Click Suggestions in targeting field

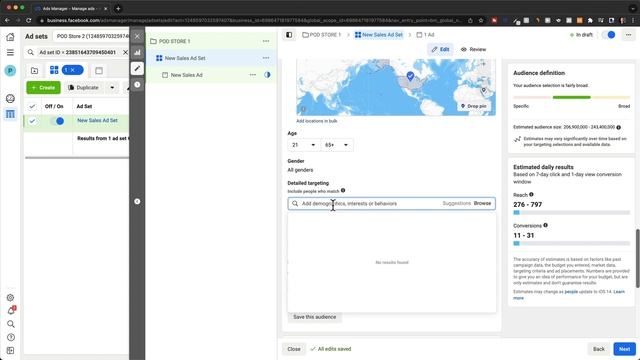coord(456,203)
